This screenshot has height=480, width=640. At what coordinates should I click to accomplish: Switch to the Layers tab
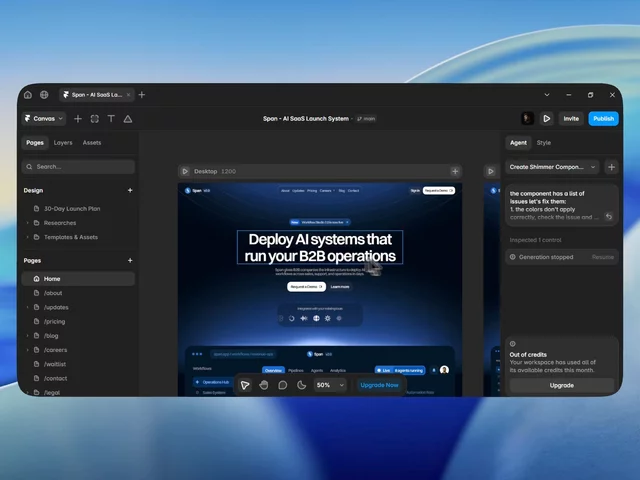(x=63, y=142)
